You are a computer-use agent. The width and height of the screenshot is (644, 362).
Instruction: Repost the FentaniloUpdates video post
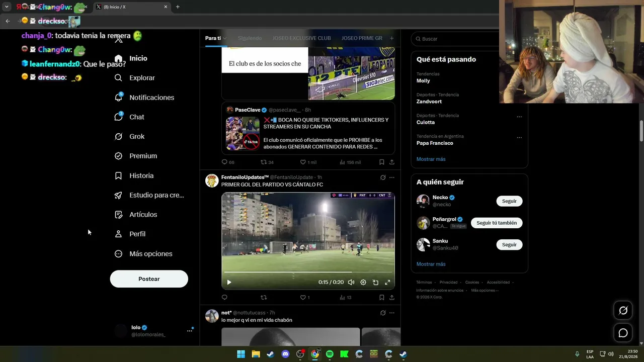[263, 297]
